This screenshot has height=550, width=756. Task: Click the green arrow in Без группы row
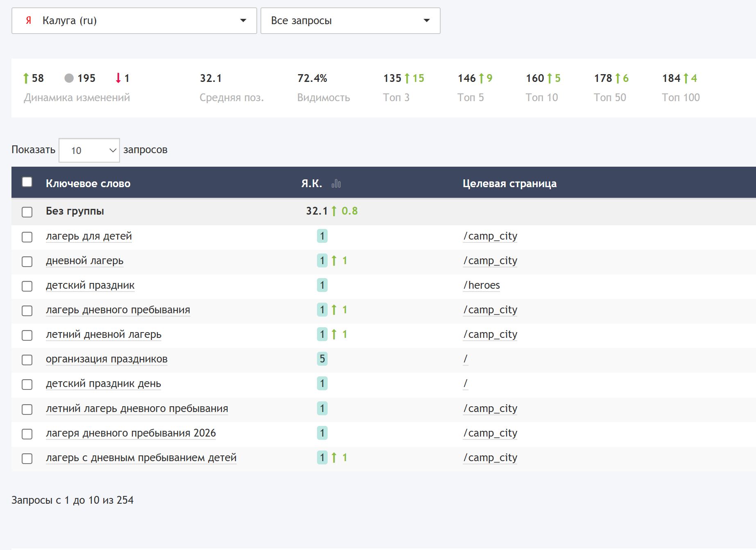click(334, 211)
